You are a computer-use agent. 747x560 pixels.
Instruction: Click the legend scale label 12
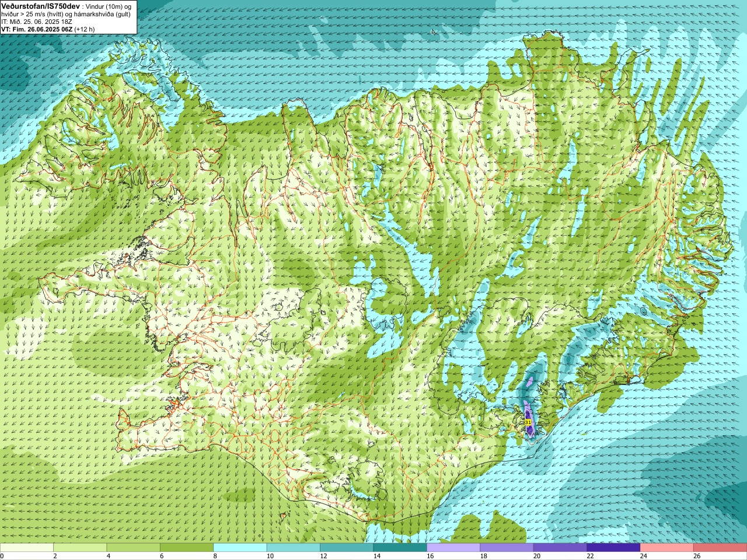click(323, 556)
